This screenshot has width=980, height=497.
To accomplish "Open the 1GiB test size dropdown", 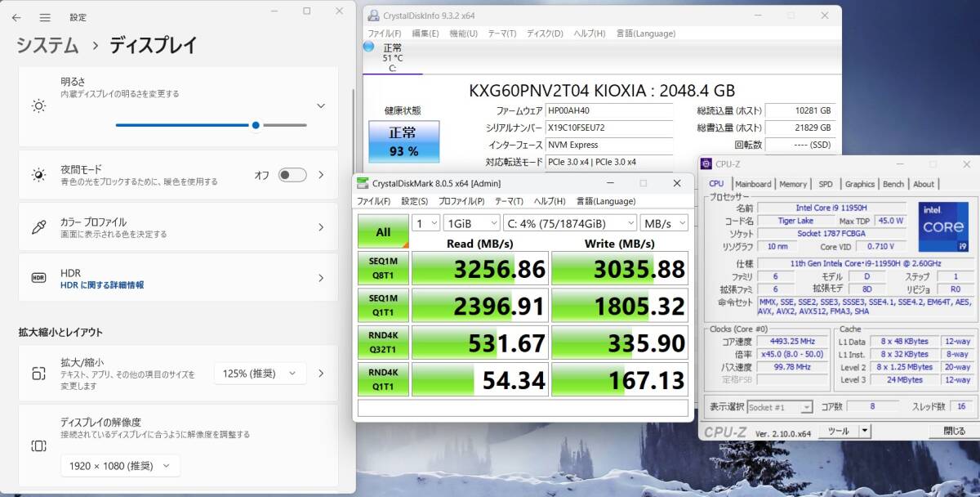I will (471, 222).
